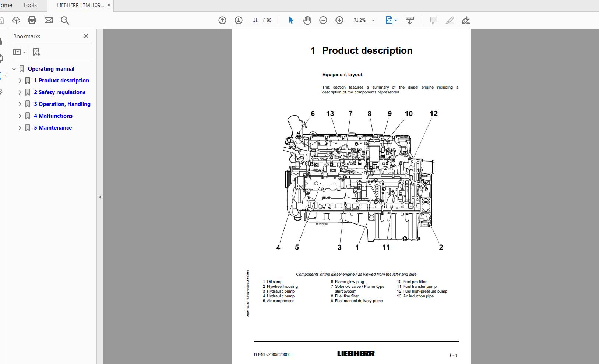Image resolution: width=599 pixels, height=364 pixels.
Task: Open the Find search tool
Action: pos(65,20)
